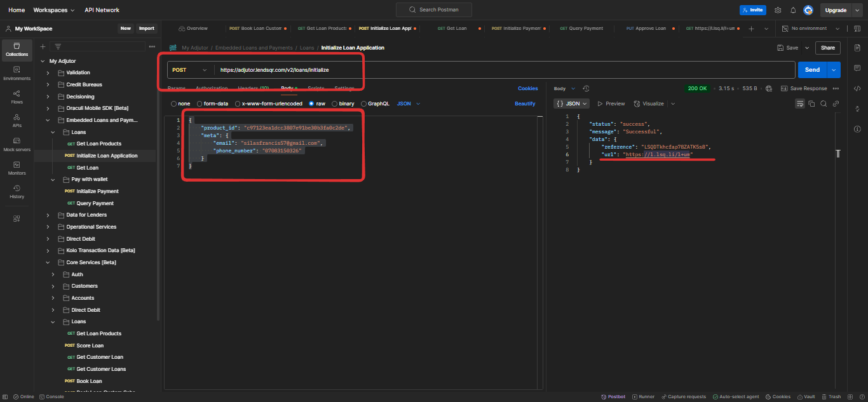
Task: Click the Cookies link in request panel
Action: click(528, 88)
